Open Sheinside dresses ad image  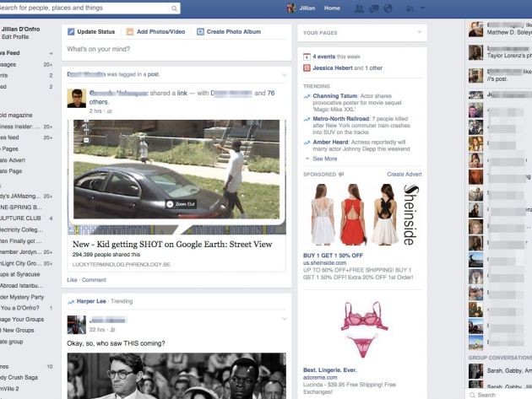(362, 214)
